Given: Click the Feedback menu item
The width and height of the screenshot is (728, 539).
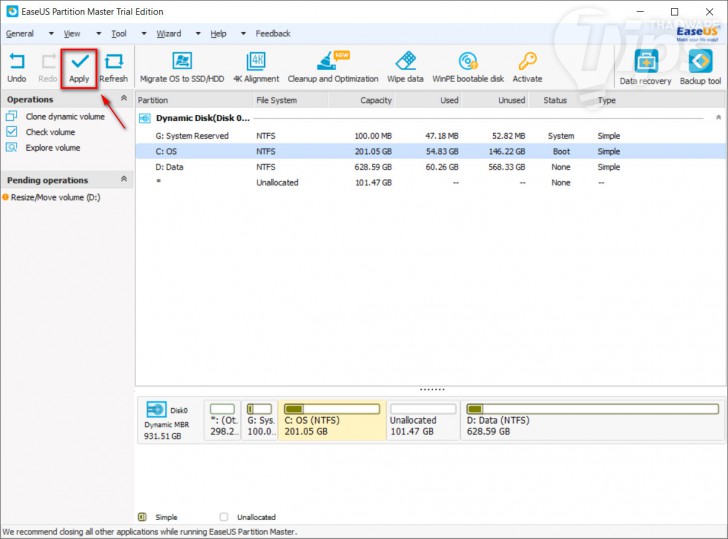Looking at the screenshot, I should point(273,33).
